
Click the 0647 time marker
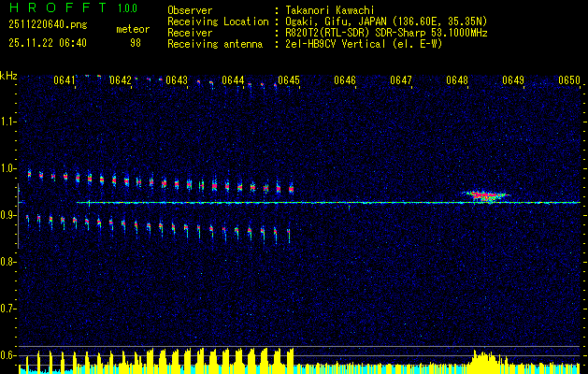pyautogui.click(x=401, y=80)
